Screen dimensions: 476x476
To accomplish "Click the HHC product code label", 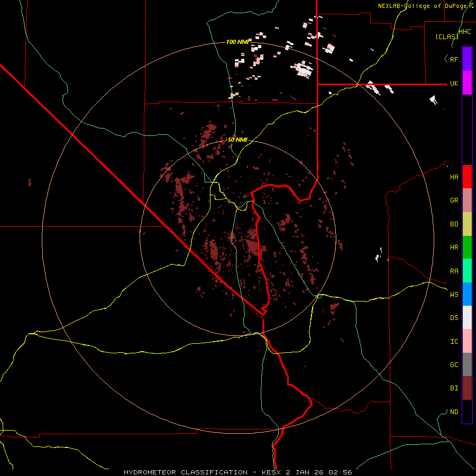I will (464, 32).
